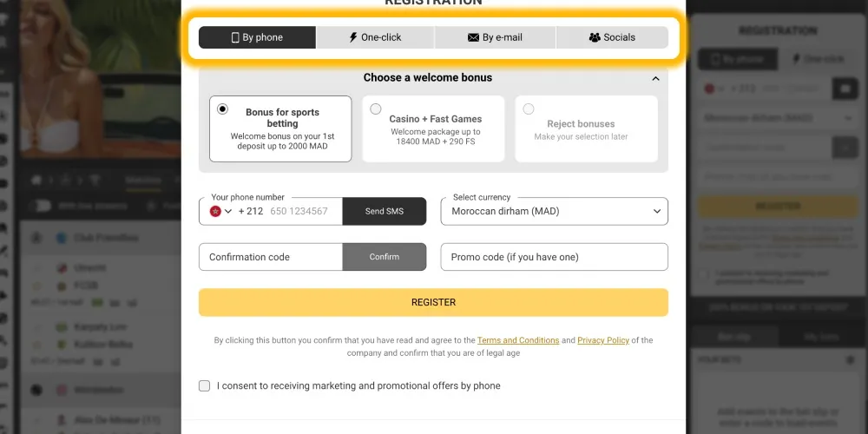The width and height of the screenshot is (868, 434).
Task: Select Bonus for sports betting option
Action: [223, 109]
